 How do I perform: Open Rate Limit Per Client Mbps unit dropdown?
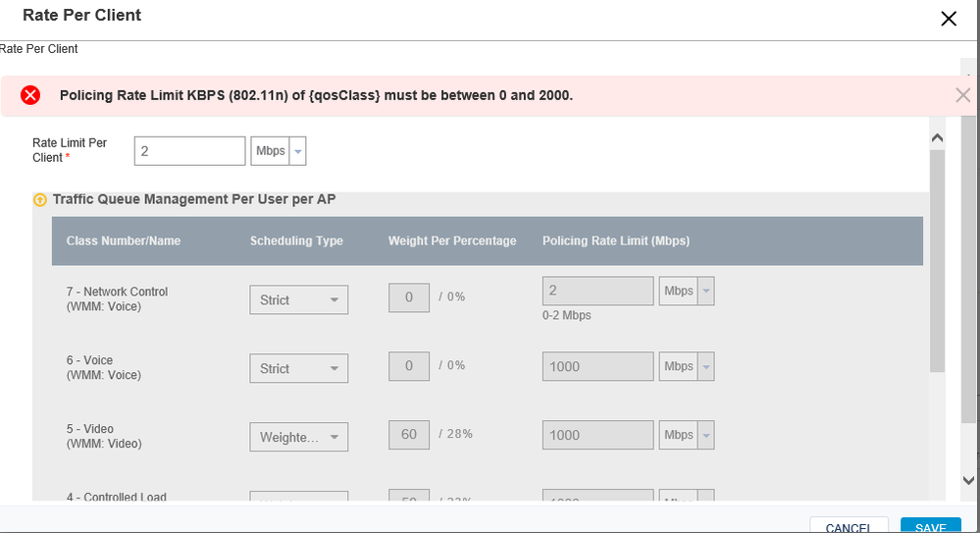point(280,151)
